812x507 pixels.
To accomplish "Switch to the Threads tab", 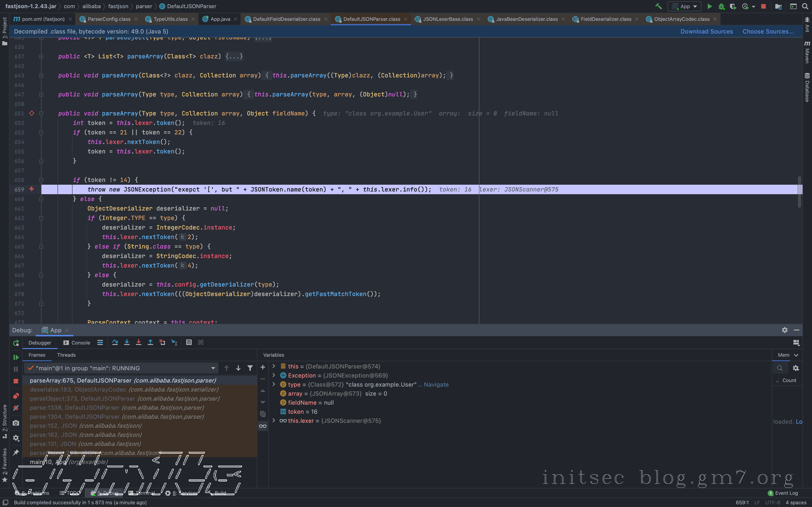I will coord(66,355).
